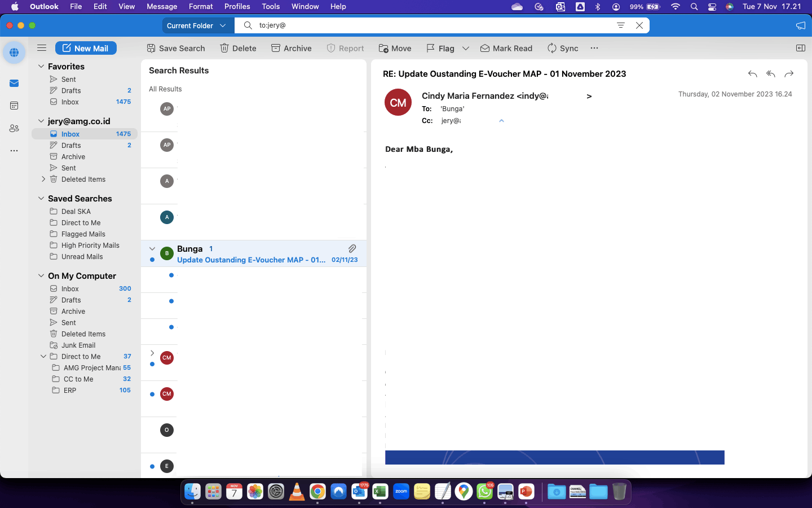Click the search field with to:jery@
Image resolution: width=812 pixels, height=508 pixels.
point(434,25)
